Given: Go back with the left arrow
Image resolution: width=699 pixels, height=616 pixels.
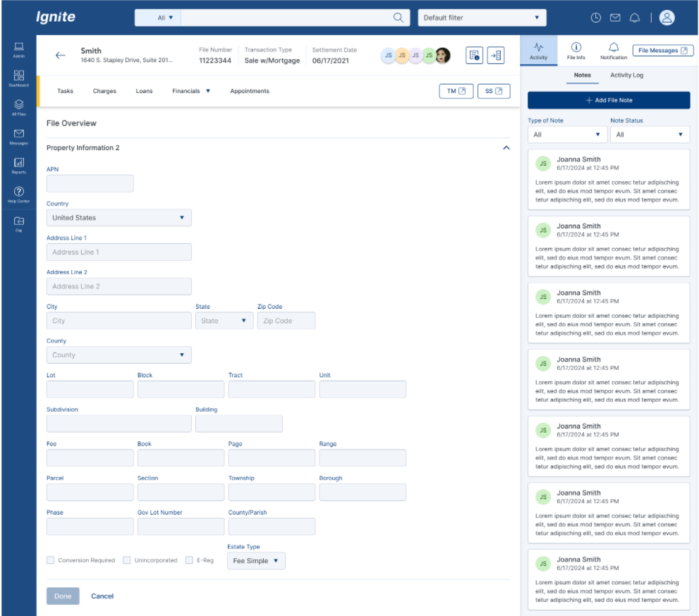Looking at the screenshot, I should (x=60, y=55).
